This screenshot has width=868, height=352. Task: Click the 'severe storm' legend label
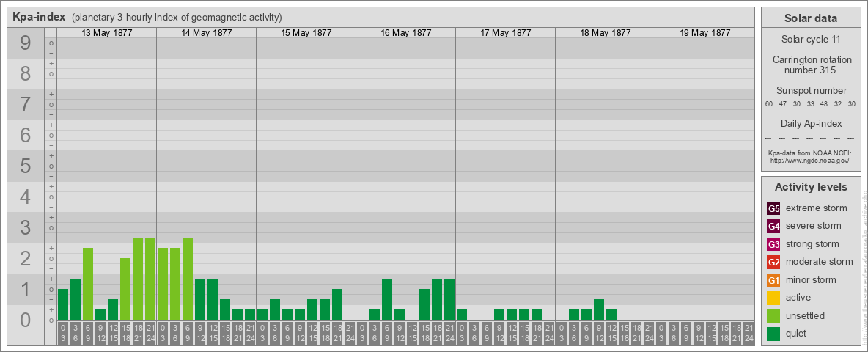[x=814, y=226]
